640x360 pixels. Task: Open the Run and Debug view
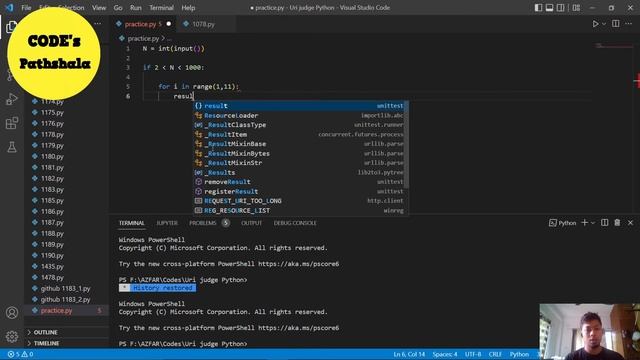coord(11,99)
